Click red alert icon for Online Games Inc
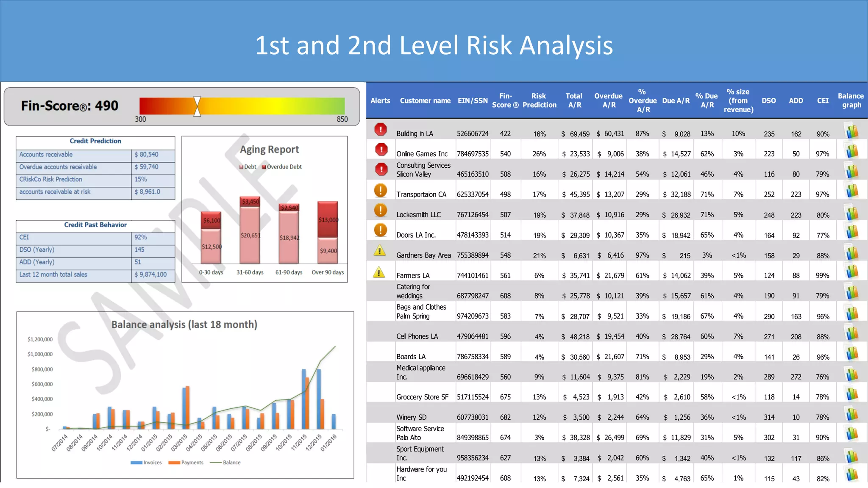This screenshot has width=868, height=488. [381, 149]
